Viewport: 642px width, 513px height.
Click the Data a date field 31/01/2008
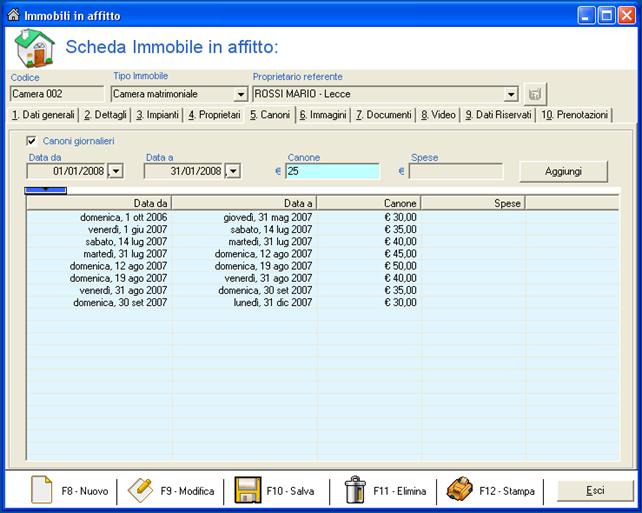(x=185, y=171)
